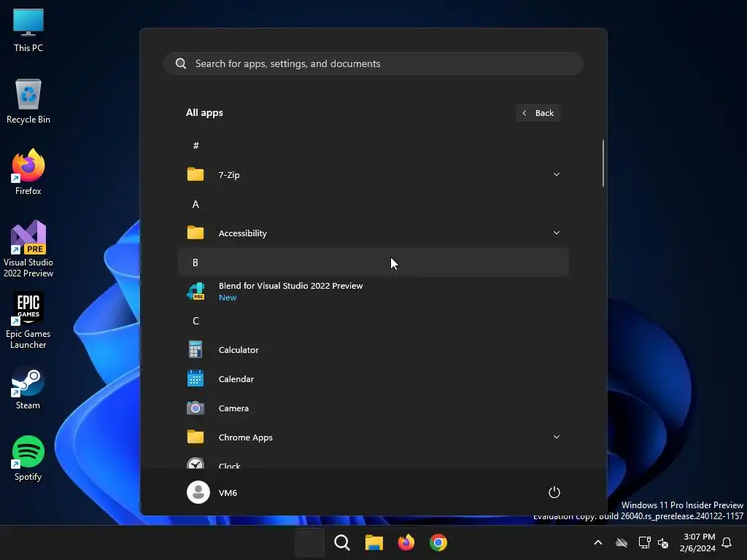This screenshot has width=747, height=560.
Task: Click the Accessibility label
Action: (x=242, y=233)
